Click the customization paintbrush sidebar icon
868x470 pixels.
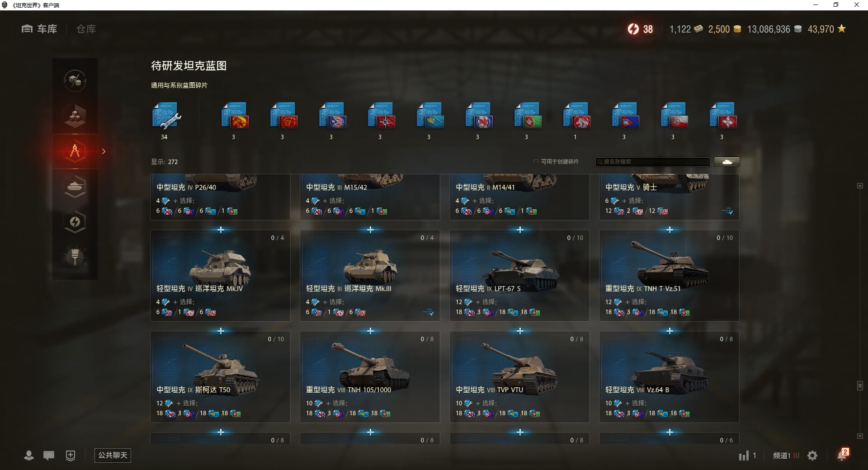coord(75,257)
